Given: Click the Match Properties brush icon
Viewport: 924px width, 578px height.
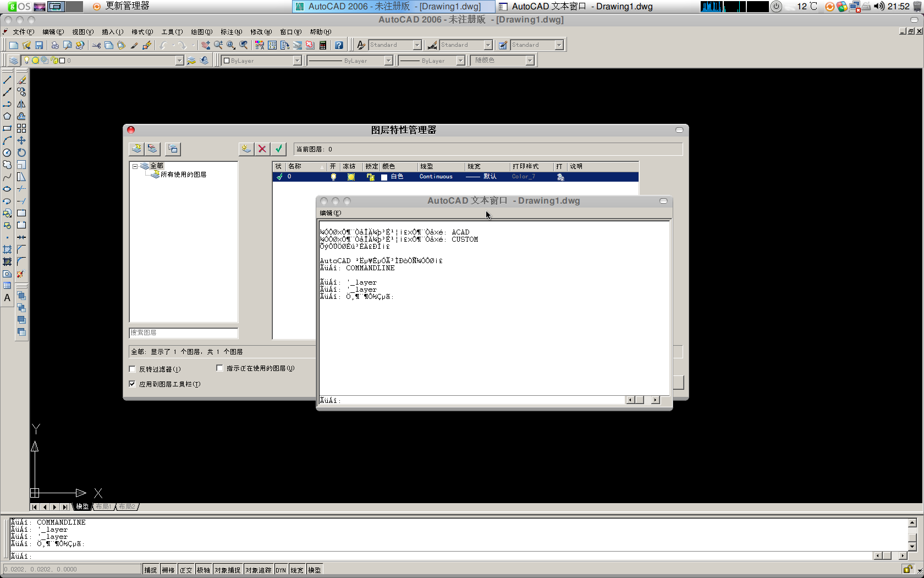Looking at the screenshot, I should coord(134,45).
